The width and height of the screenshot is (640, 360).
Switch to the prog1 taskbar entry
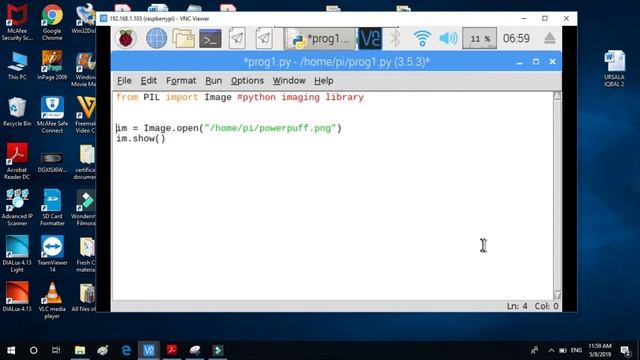[x=320, y=39]
